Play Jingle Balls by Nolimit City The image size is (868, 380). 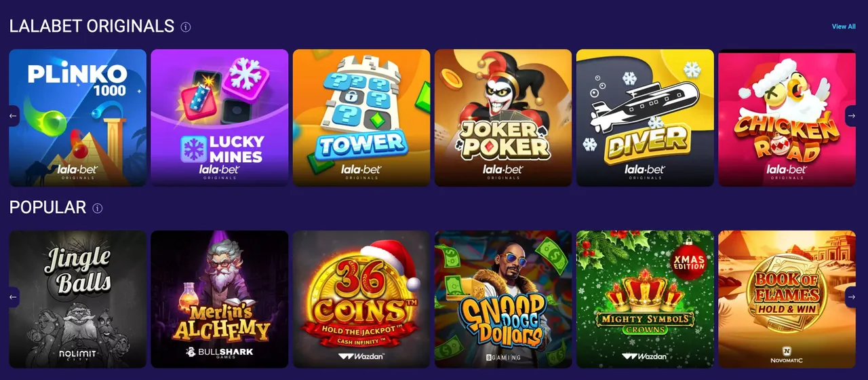click(x=78, y=299)
